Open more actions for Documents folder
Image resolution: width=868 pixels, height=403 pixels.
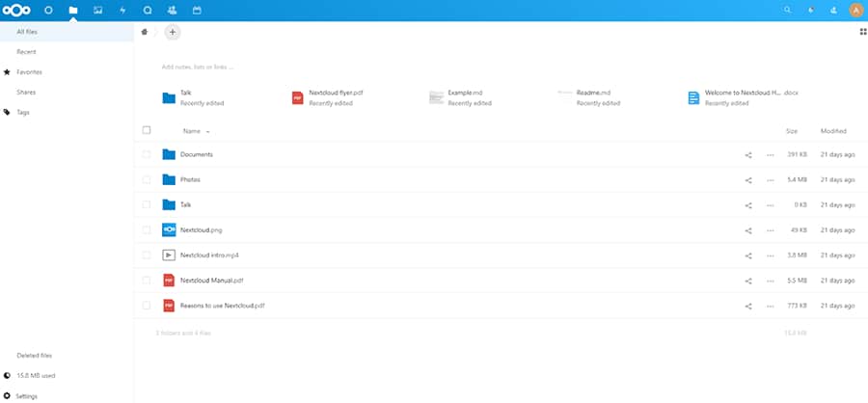[770, 155]
